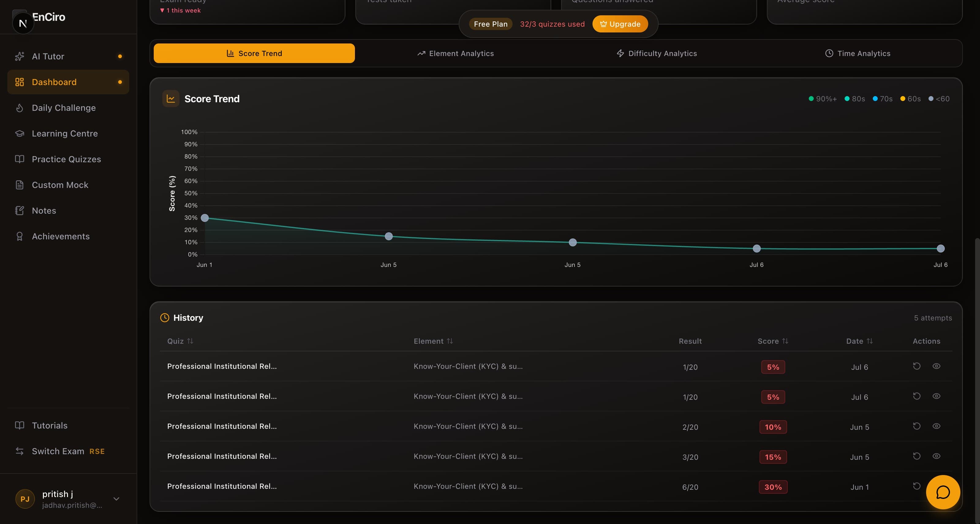Sort history by Score column
The height and width of the screenshot is (524, 980).
pyautogui.click(x=773, y=341)
